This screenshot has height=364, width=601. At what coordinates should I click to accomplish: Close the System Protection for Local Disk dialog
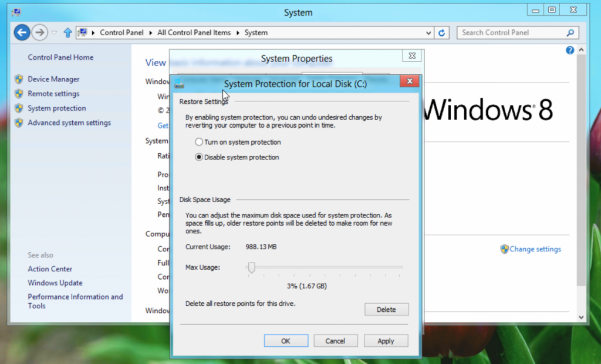pyautogui.click(x=409, y=81)
